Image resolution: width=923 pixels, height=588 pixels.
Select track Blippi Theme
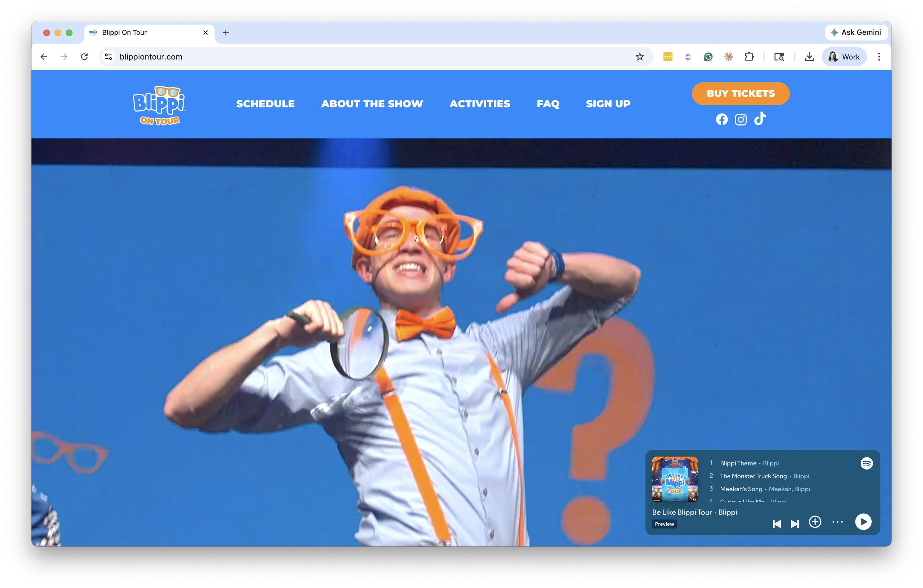pyautogui.click(x=738, y=463)
